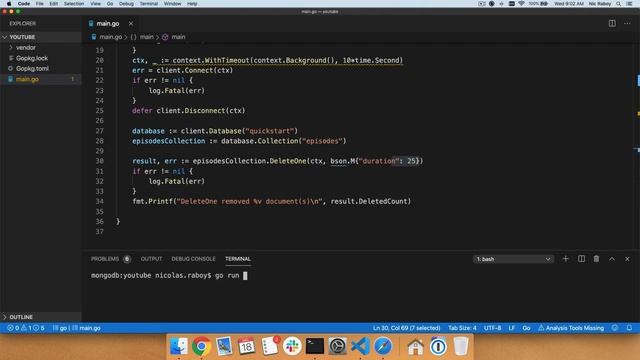Select Go language mode in status bar
Screen dimensions: 640x360
[526, 328]
